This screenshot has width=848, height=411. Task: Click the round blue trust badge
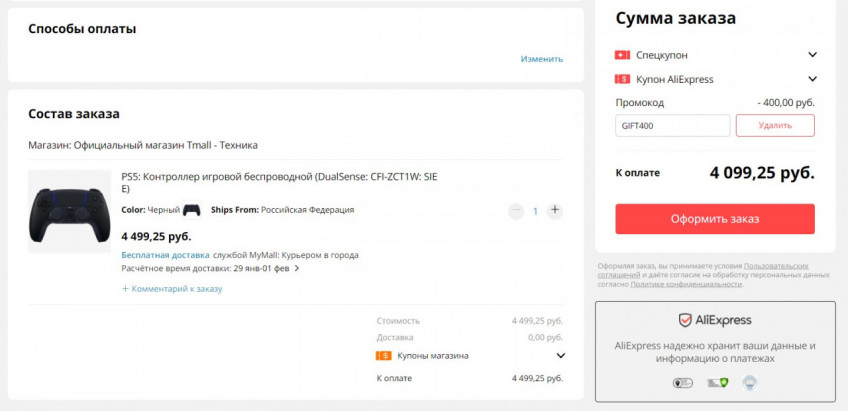(x=750, y=382)
